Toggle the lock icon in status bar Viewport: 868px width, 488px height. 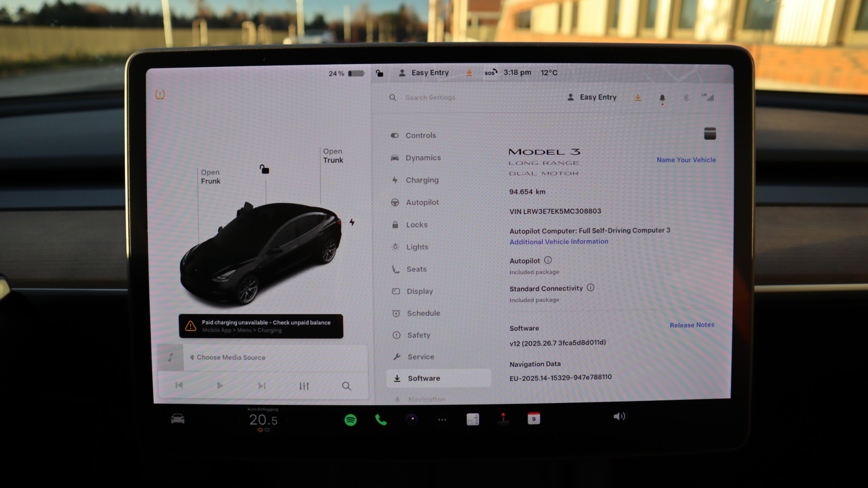379,73
